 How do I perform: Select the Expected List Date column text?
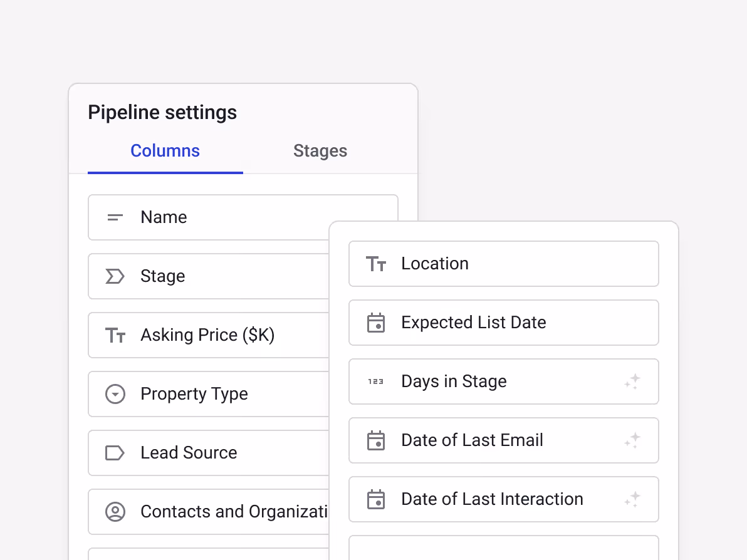(474, 323)
